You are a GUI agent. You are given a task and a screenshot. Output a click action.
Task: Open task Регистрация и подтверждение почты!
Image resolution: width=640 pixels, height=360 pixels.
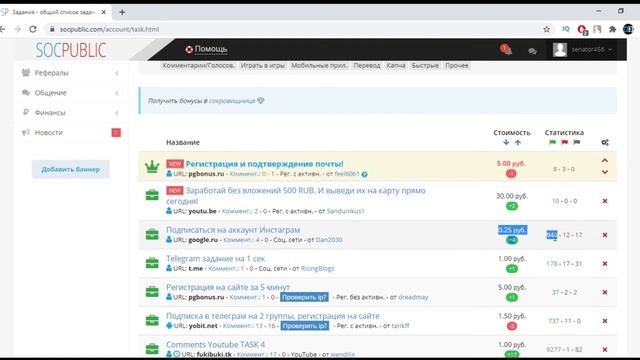[264, 164]
